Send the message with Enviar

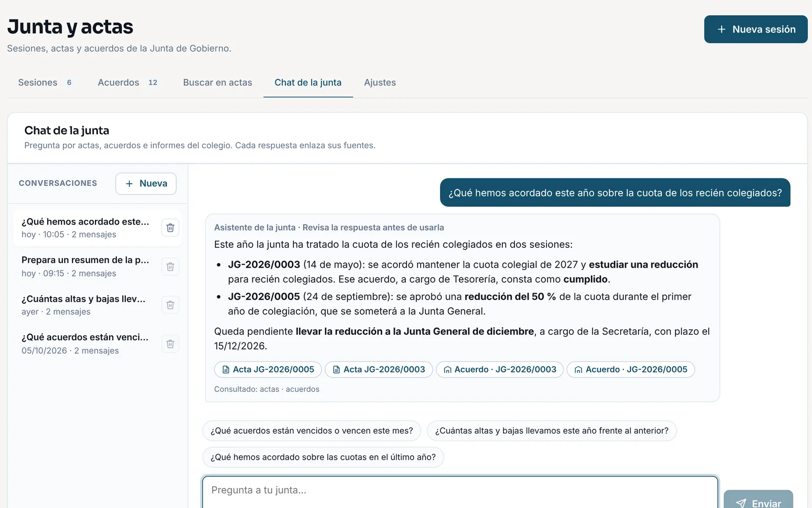(758, 499)
